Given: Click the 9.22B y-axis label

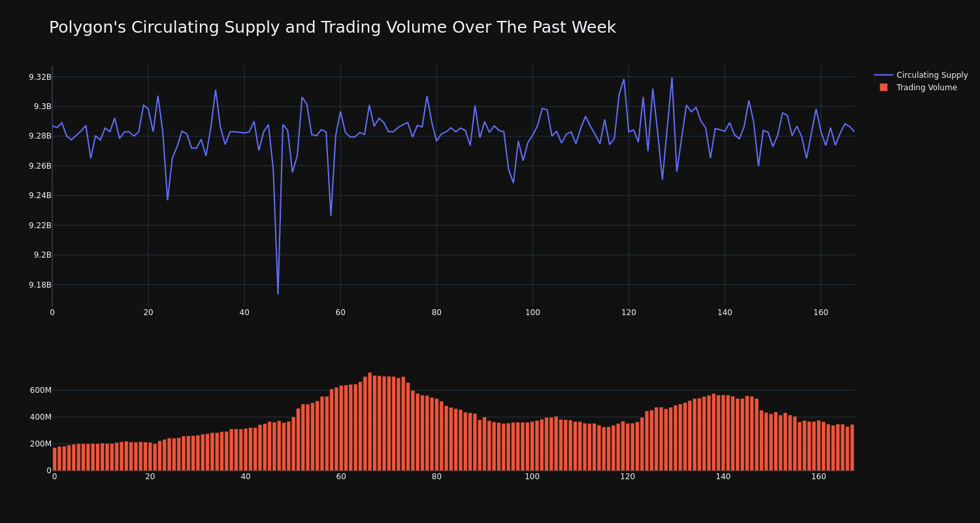Looking at the screenshot, I should tap(40, 226).
